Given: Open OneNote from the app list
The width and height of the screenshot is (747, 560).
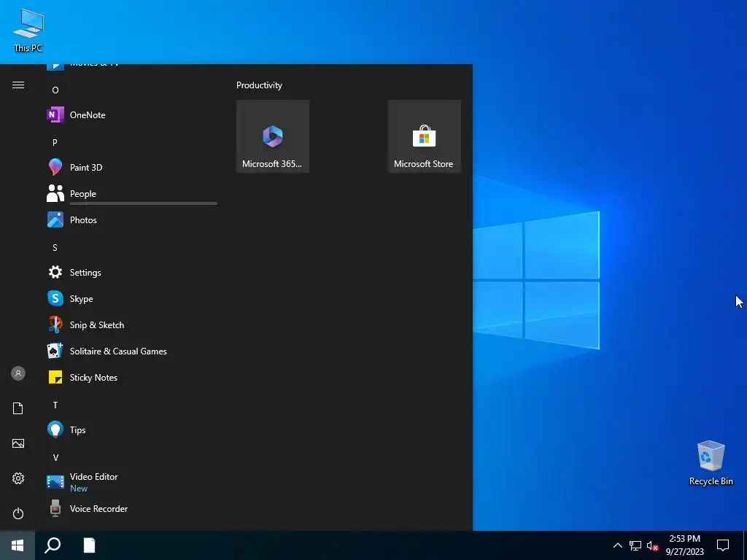Looking at the screenshot, I should point(131,114).
